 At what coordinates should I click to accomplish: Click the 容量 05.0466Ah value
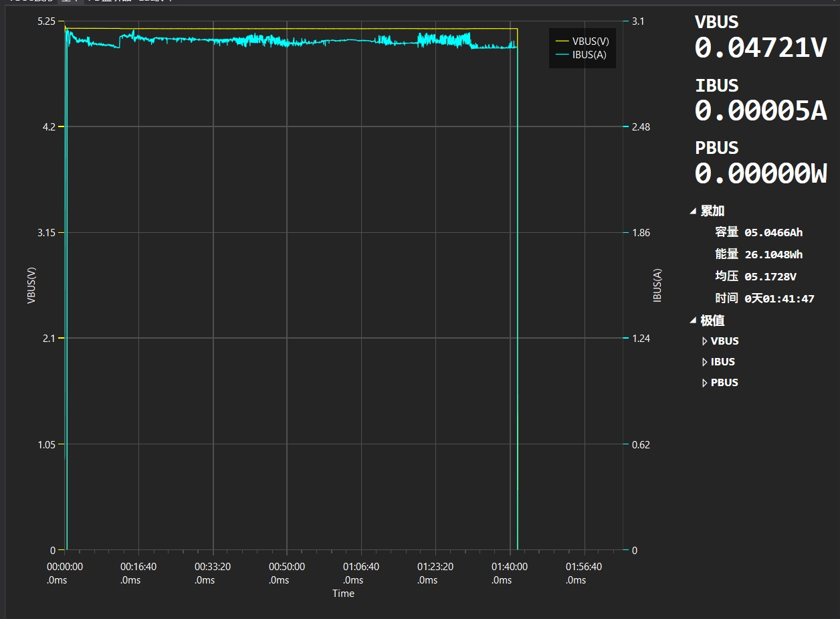click(x=773, y=233)
